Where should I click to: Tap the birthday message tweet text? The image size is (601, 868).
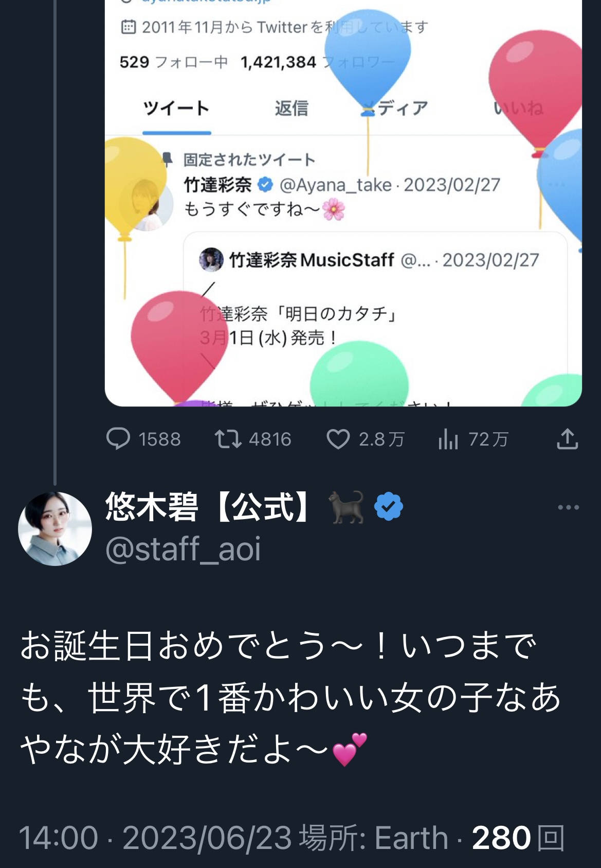(x=290, y=697)
